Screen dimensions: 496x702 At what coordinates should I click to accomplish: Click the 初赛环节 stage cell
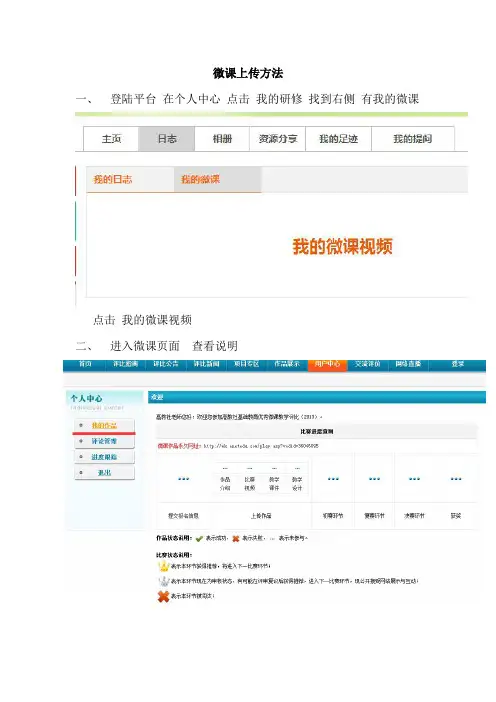(x=333, y=516)
